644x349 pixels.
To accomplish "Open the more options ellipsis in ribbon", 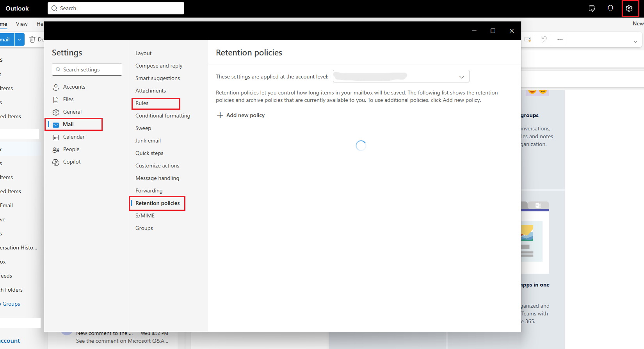I will [x=560, y=39].
